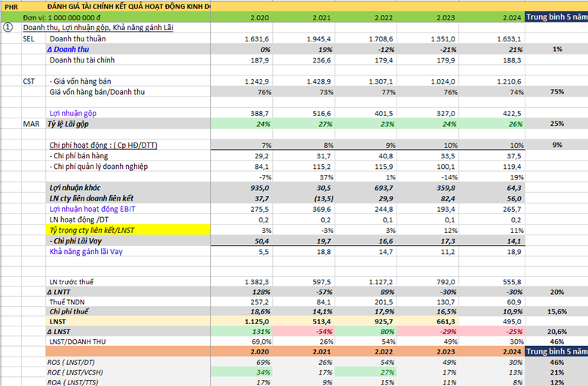Click LNST value 495,0
Image resolution: width=588 pixels, height=386 pixels.
tap(513, 321)
